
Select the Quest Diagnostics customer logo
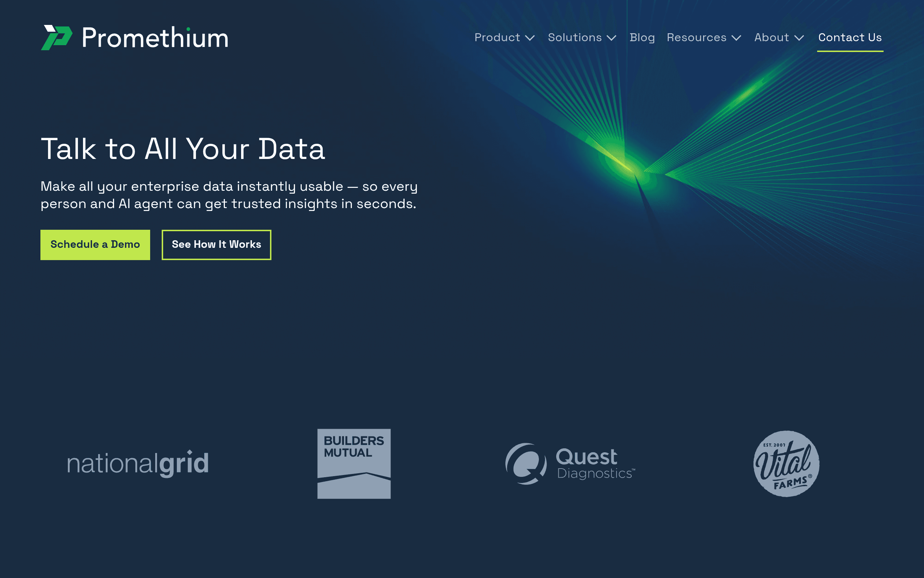(570, 464)
